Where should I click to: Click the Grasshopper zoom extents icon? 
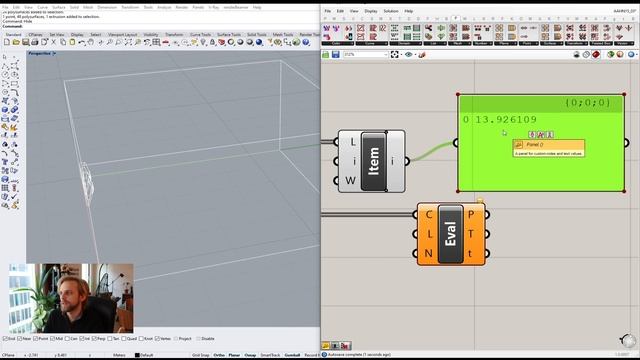pyautogui.click(x=395, y=54)
